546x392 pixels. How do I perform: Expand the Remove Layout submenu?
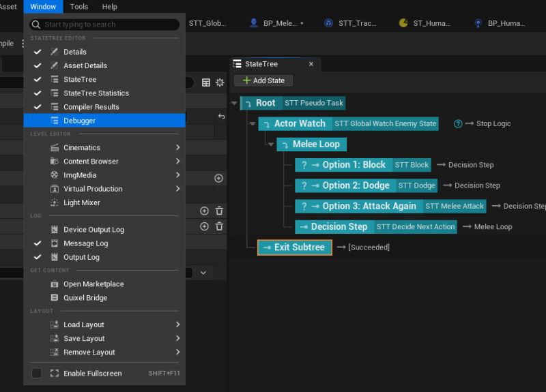pos(104,352)
